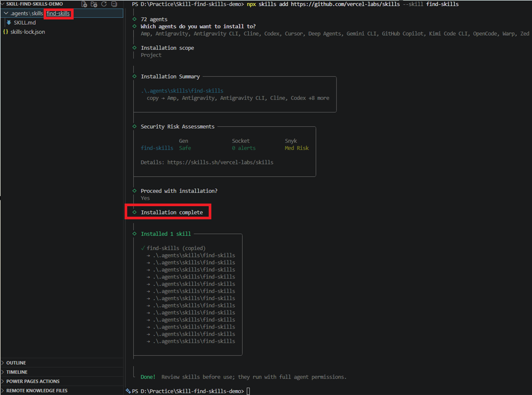The image size is (532, 395).
Task: Click the skills-lock.json braces icon
Action: 5,32
